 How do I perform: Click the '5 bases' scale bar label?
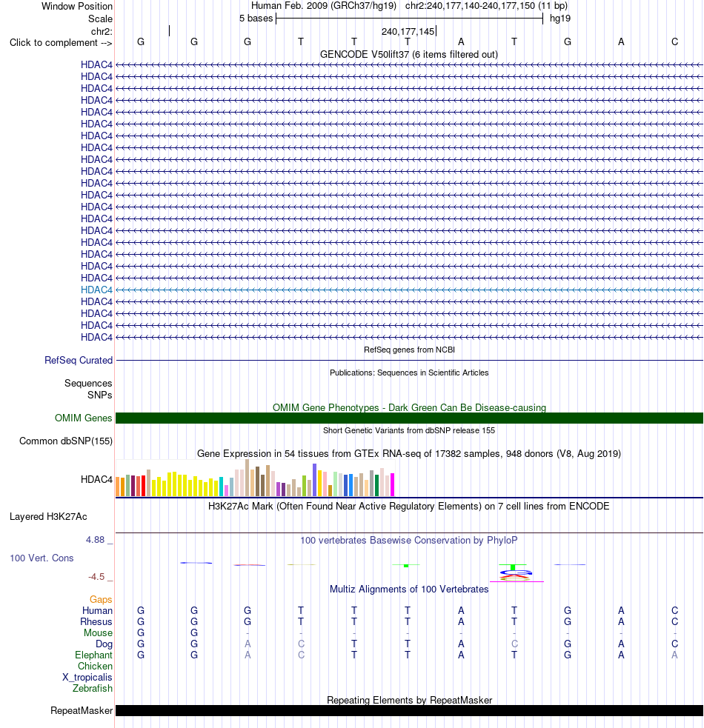tap(256, 19)
